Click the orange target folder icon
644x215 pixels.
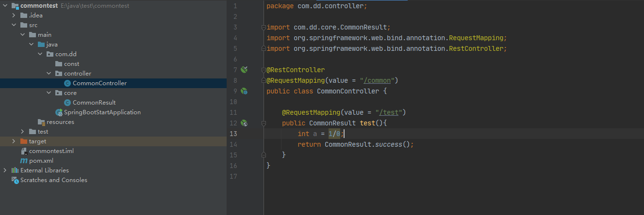click(x=24, y=141)
